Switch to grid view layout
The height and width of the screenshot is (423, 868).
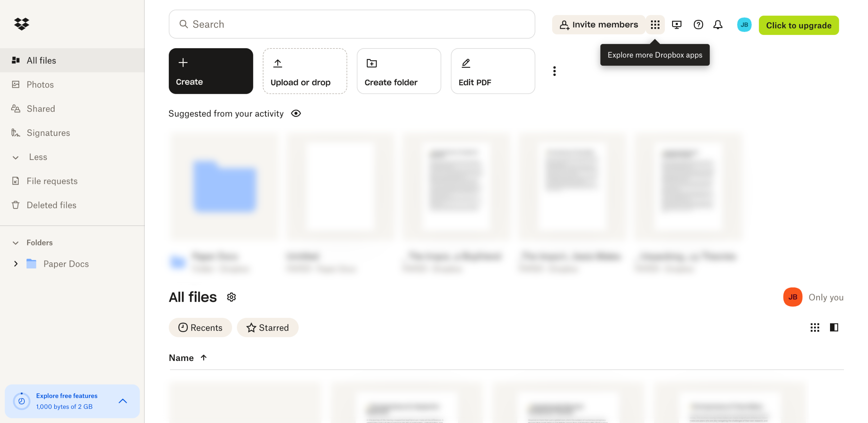[x=814, y=327]
